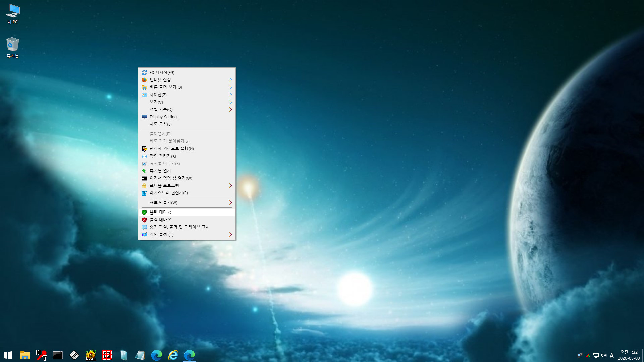Select 휴지통 열기 menu entry
This screenshot has height=362, width=644.
pos(186,171)
